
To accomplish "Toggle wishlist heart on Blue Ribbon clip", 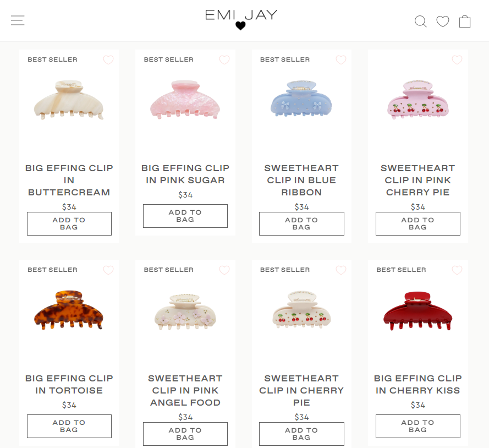I will pyautogui.click(x=341, y=59).
